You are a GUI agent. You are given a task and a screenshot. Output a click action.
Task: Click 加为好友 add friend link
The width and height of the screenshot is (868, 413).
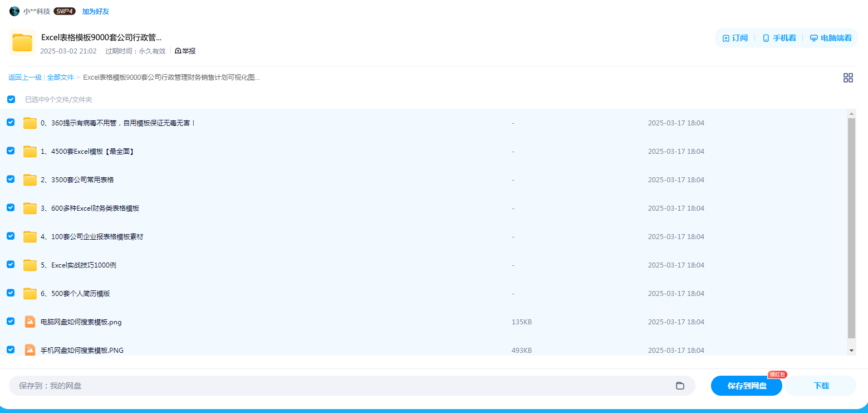96,11
